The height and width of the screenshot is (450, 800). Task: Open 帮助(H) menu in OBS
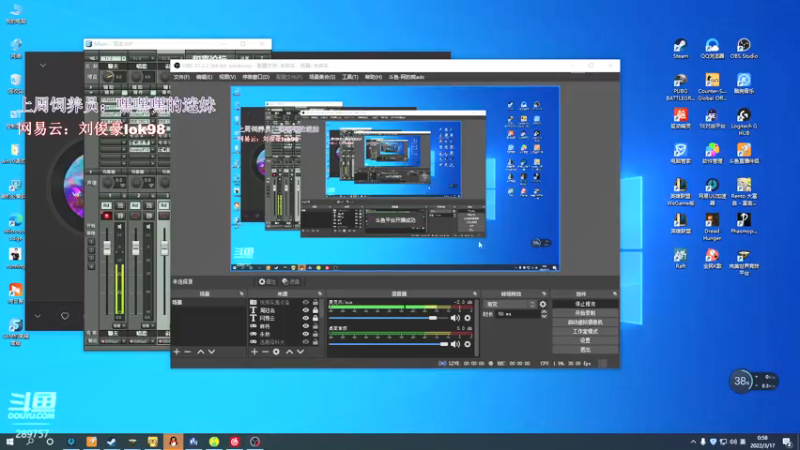pos(373,77)
